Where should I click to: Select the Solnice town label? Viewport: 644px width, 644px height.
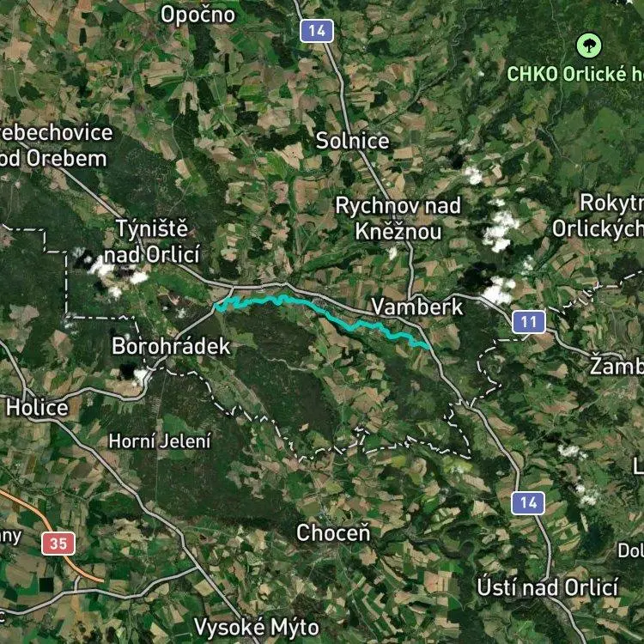pos(352,141)
